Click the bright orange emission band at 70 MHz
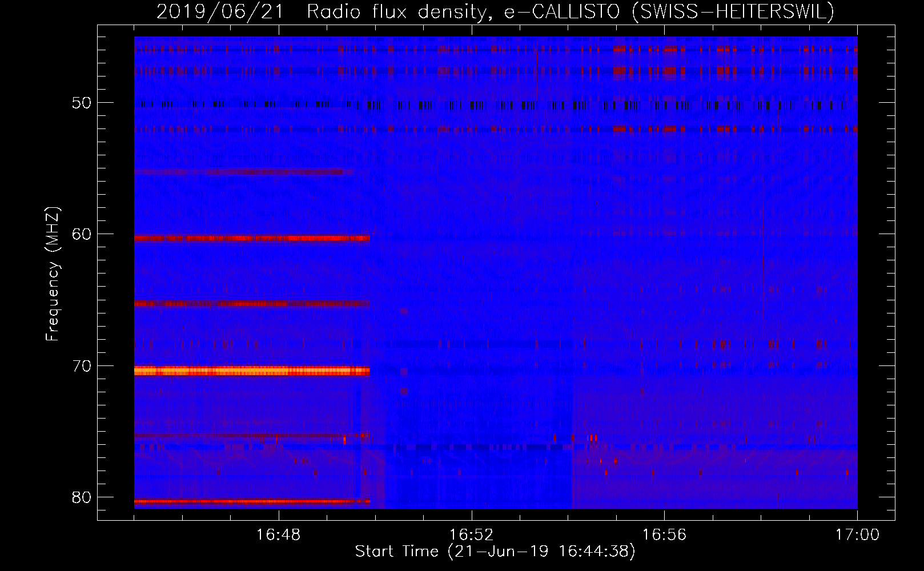 tap(252, 371)
